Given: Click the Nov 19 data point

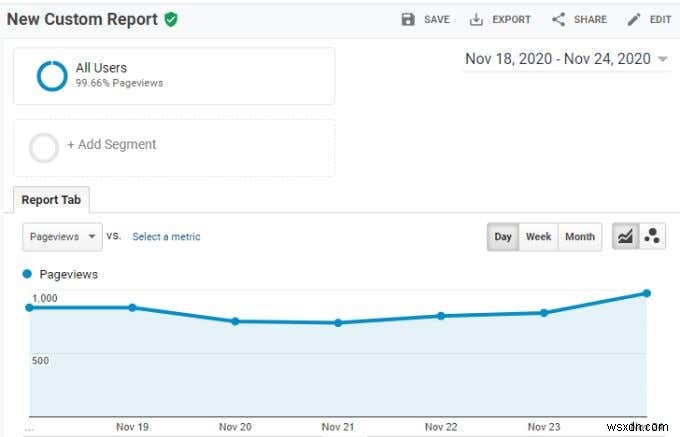Looking at the screenshot, I should click(132, 307).
